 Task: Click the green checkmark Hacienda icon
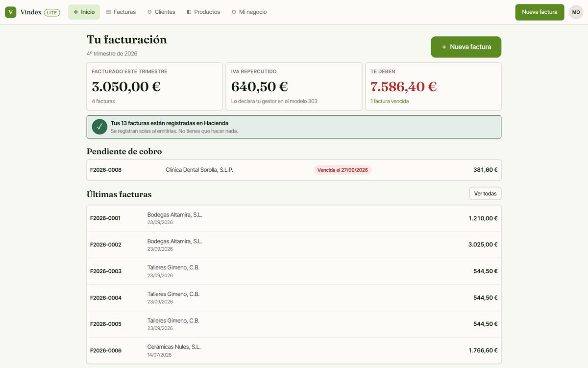99,127
